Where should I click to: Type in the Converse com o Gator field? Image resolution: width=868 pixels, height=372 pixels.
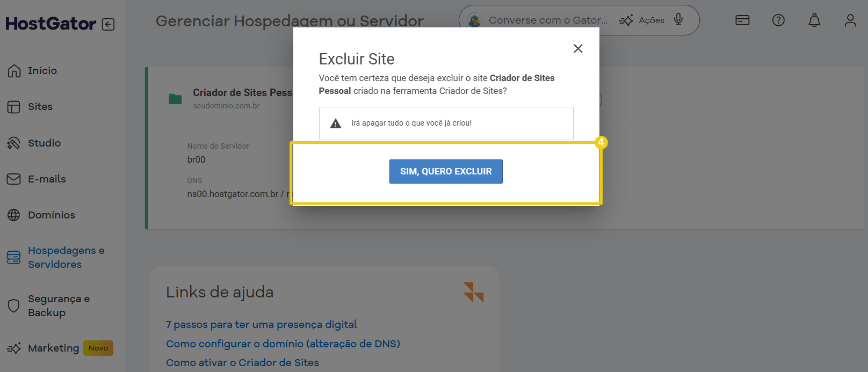click(548, 20)
